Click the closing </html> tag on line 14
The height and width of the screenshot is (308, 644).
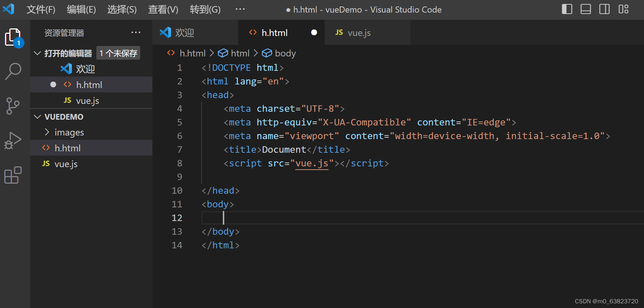point(221,245)
